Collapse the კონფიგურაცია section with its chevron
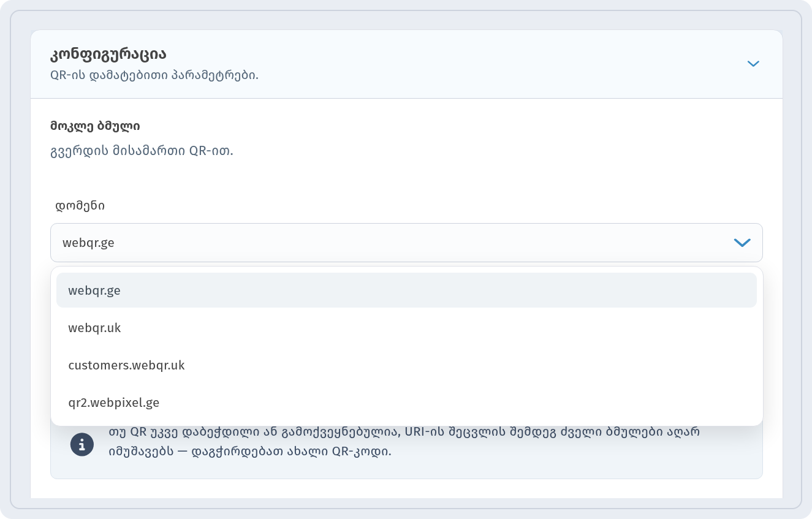812x519 pixels. pyautogui.click(x=753, y=64)
